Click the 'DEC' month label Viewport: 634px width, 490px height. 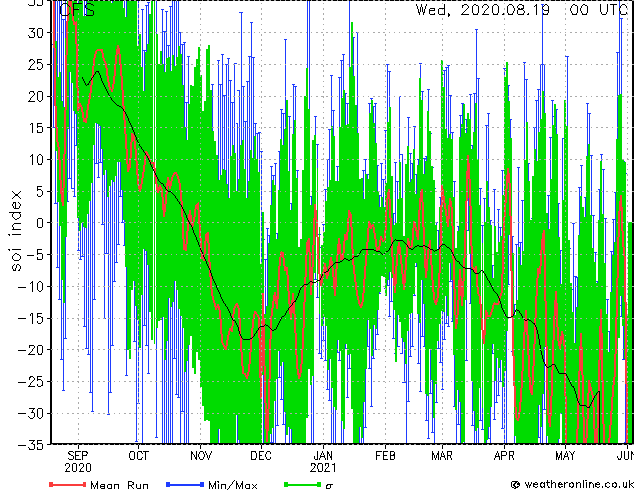[261, 456]
